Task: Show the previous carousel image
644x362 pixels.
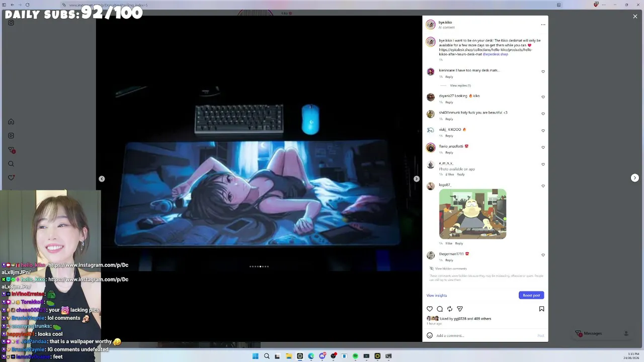Action: (x=102, y=179)
